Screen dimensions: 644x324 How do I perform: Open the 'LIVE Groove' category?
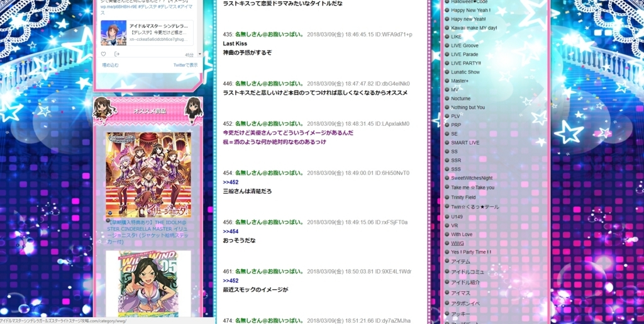pyautogui.click(x=465, y=45)
